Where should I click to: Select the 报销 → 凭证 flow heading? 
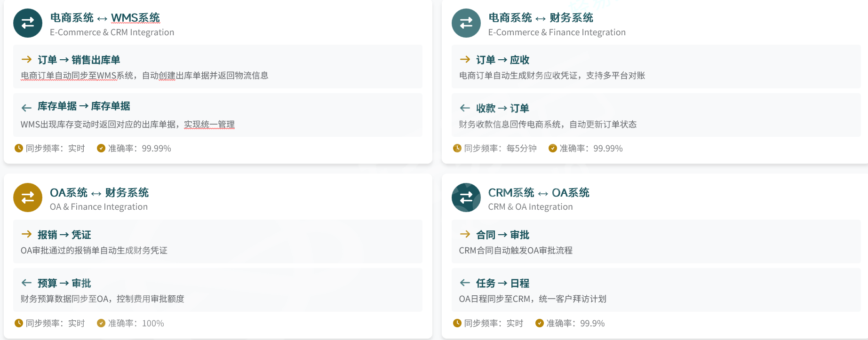tap(64, 235)
